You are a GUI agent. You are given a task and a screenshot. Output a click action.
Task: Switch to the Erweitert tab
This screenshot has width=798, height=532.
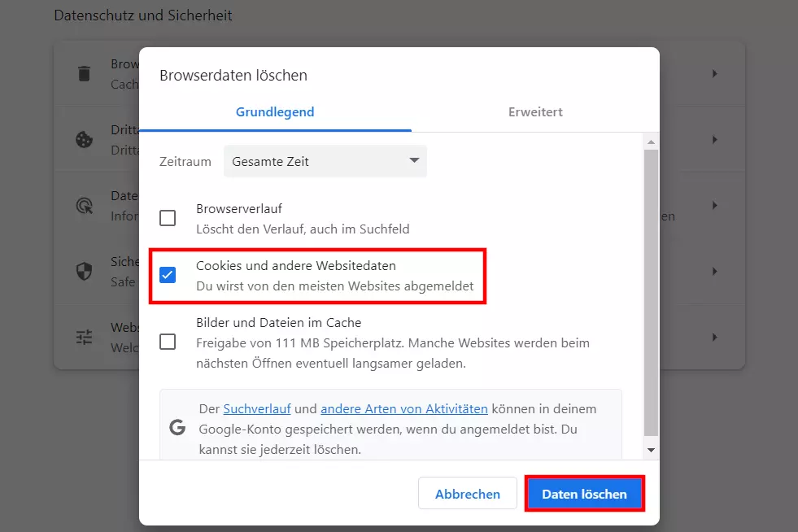534,111
